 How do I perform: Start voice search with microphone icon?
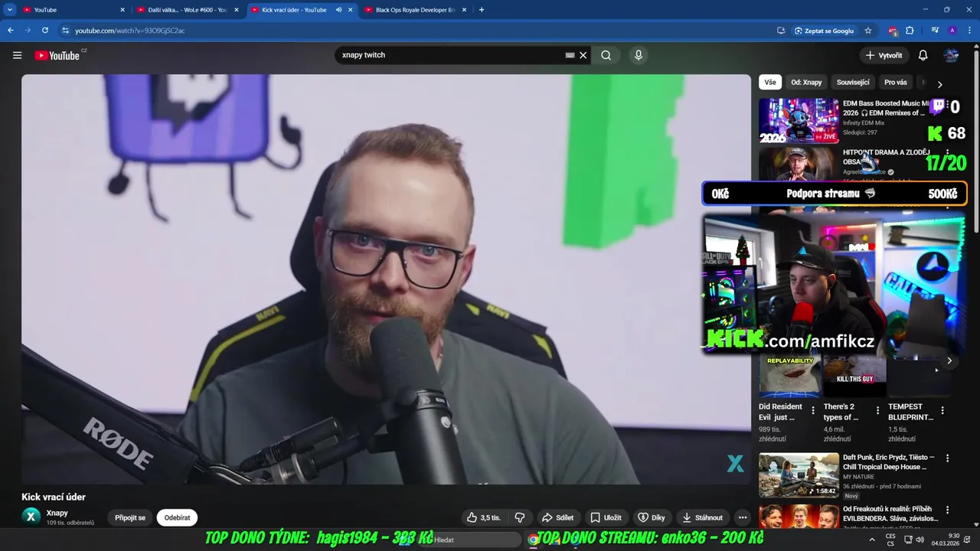click(x=639, y=55)
